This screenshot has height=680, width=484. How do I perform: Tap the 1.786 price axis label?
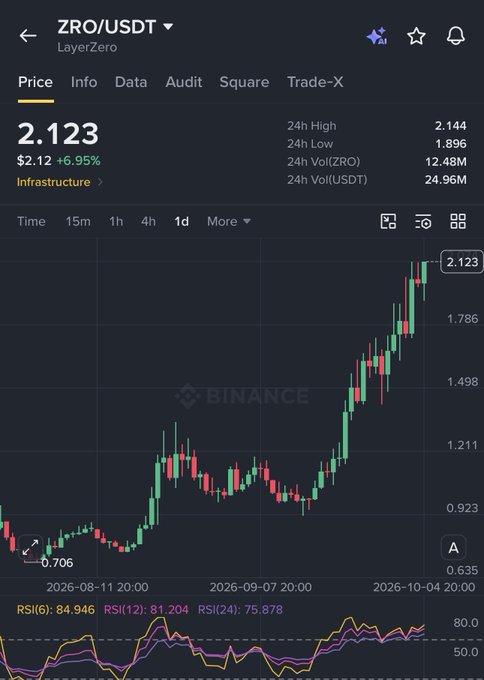tap(462, 319)
